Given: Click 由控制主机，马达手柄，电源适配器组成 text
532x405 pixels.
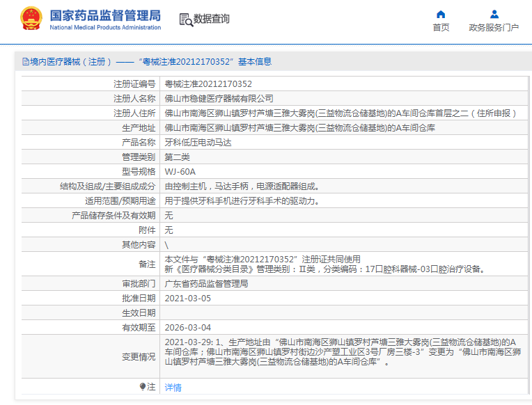Looking at the screenshot, I should pyautogui.click(x=242, y=186).
